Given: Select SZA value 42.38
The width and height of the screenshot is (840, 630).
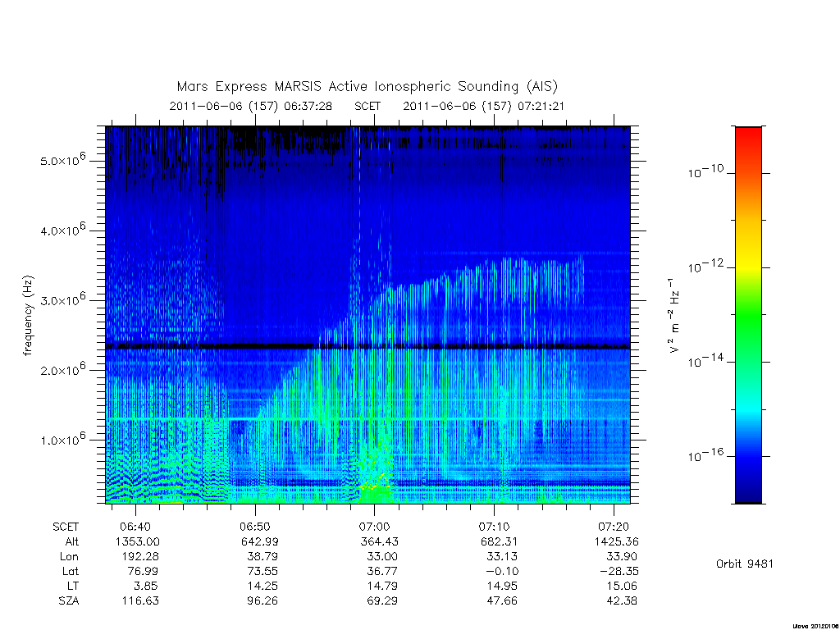Looking at the screenshot, I should click(x=622, y=601).
